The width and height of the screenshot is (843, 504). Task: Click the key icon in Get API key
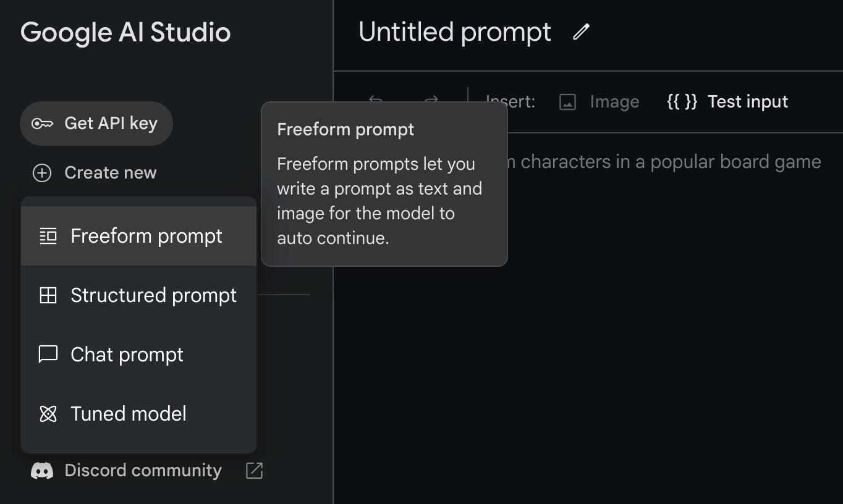point(43,124)
